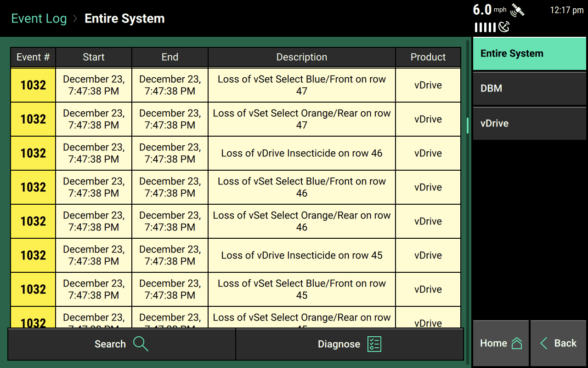Tap the cellular signal bars indicator

(485, 27)
